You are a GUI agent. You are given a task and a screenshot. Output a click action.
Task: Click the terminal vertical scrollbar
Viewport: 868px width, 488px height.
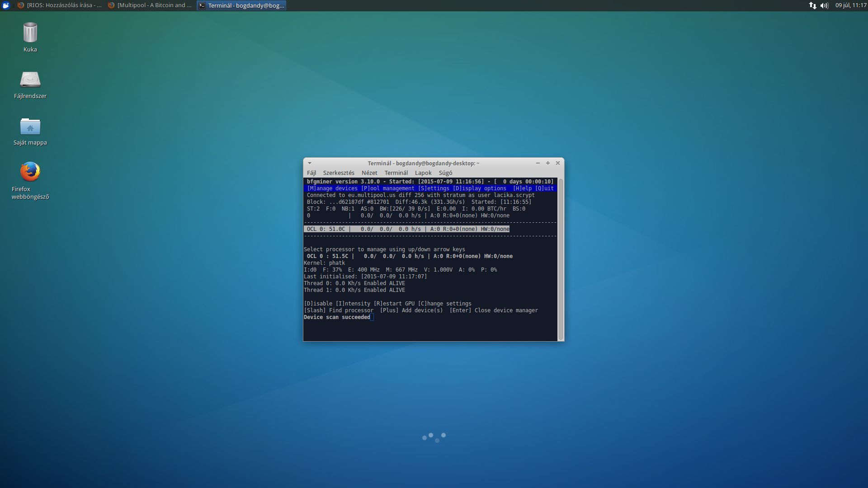click(561, 259)
